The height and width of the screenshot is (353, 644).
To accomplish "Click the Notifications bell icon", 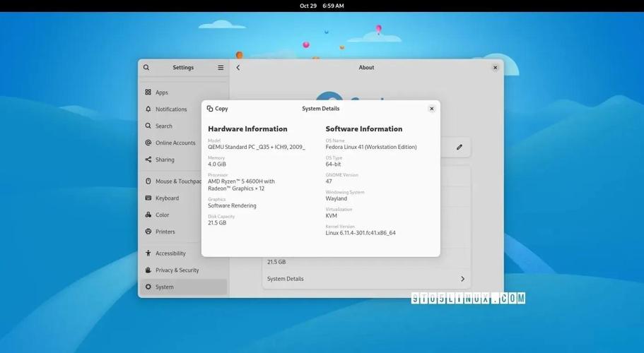I will tap(148, 109).
